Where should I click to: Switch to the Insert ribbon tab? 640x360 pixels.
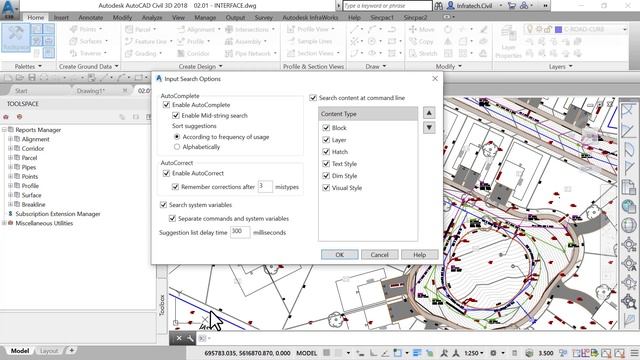pyautogui.click(x=61, y=18)
